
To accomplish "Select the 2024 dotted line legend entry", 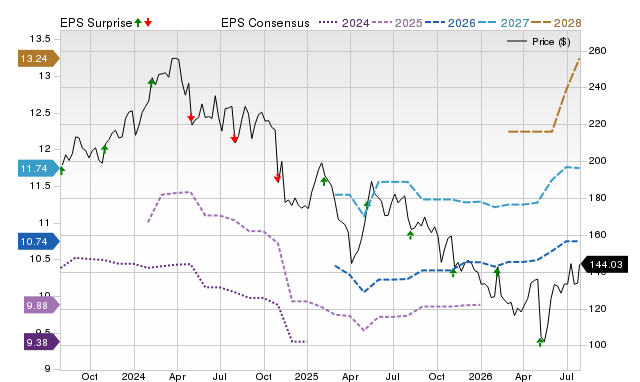I will click(344, 23).
